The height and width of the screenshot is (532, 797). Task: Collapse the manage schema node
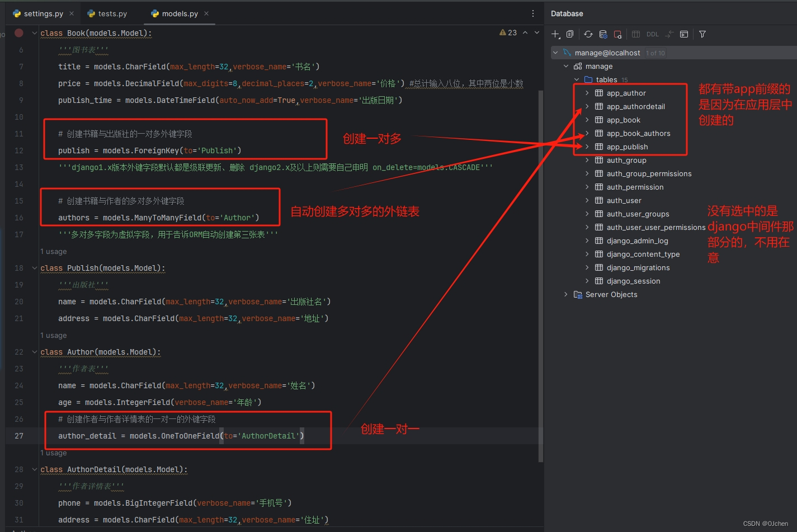pos(566,66)
